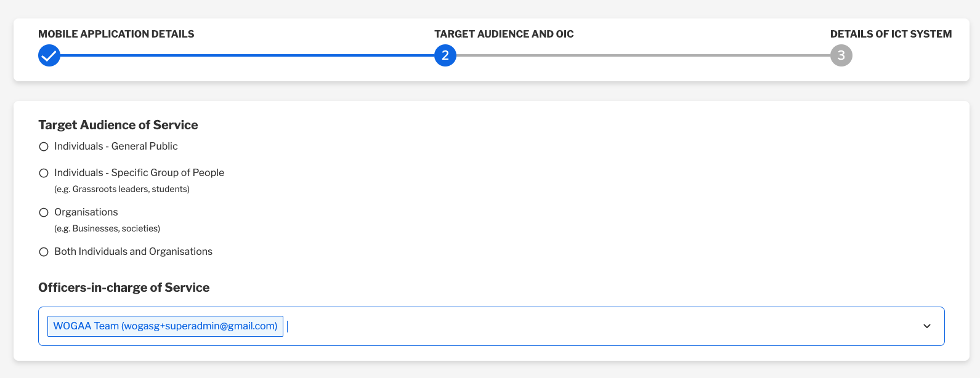This screenshot has height=378, width=980.
Task: Choose the Organisations radio button
Action: click(44, 212)
